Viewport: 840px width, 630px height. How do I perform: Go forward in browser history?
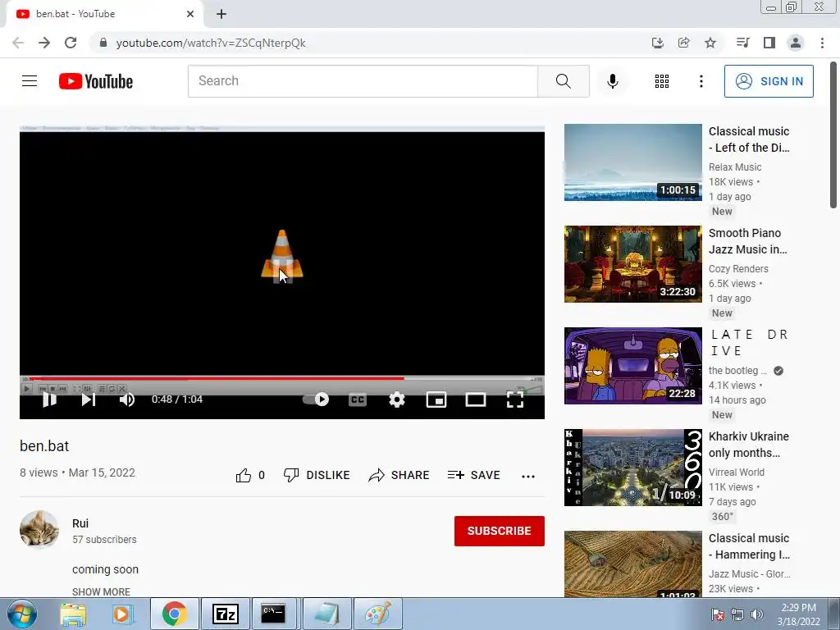point(44,43)
